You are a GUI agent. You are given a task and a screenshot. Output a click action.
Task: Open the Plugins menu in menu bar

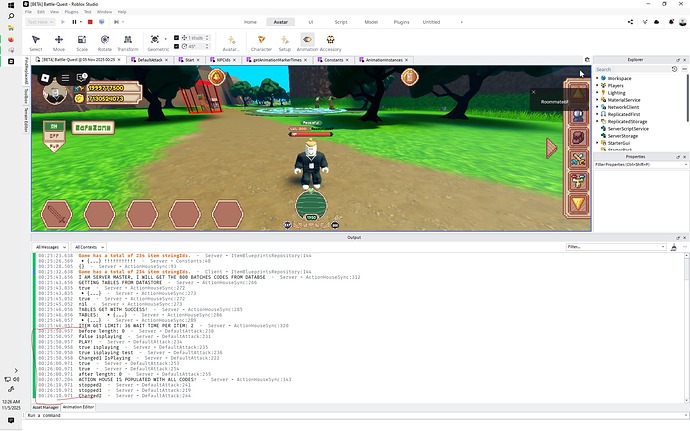tap(71, 12)
